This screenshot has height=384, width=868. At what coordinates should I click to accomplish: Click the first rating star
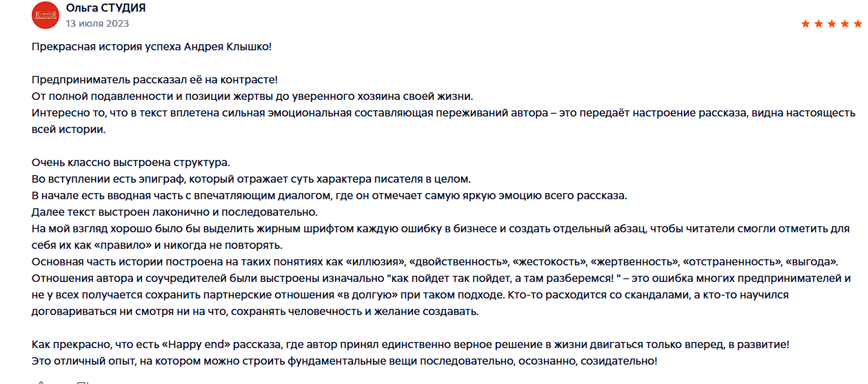click(x=805, y=24)
